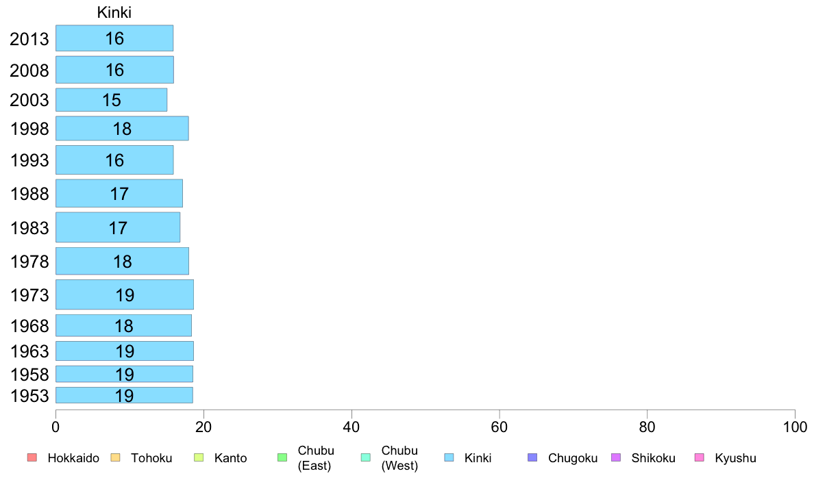The width and height of the screenshot is (814, 504).
Task: Click the Chugoku legend label text
Action: [x=573, y=458]
